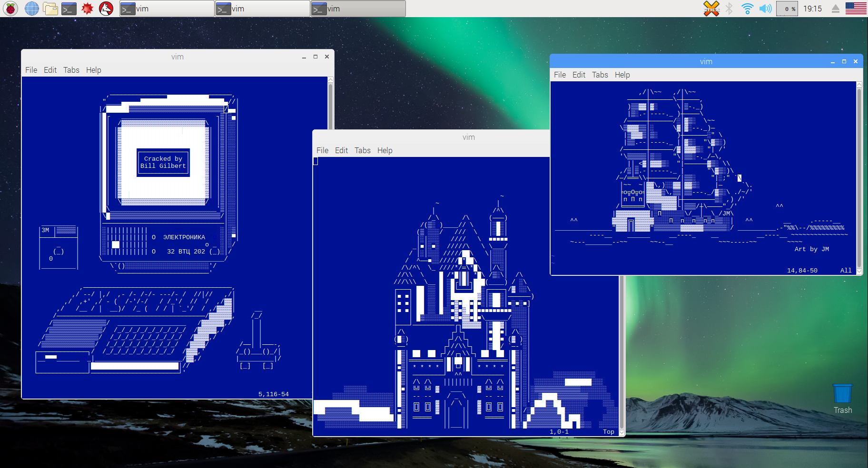
Task: Open Edit menu in the castle vim window
Action: (x=341, y=150)
